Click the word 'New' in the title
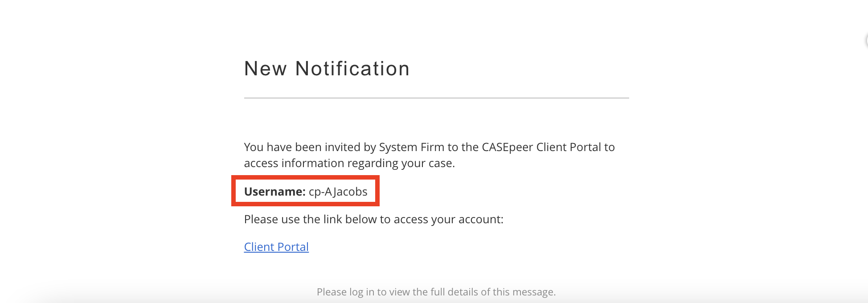This screenshot has width=868, height=303. tap(266, 69)
